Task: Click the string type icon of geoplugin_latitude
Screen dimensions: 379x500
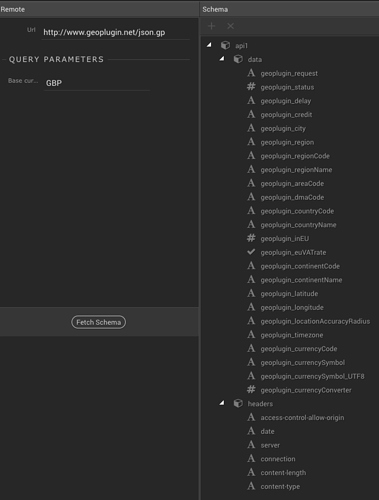Action: click(x=251, y=293)
